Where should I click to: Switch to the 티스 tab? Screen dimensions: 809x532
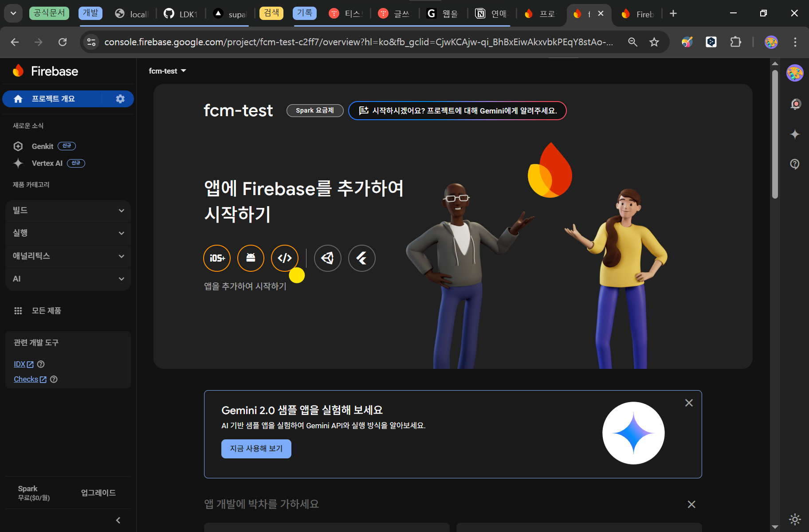346,14
